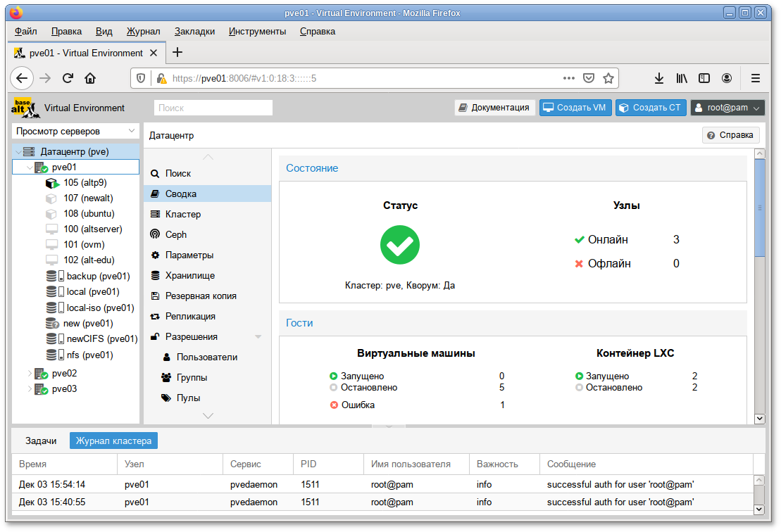Open the Файл menu
781x532 pixels.
click(x=26, y=32)
